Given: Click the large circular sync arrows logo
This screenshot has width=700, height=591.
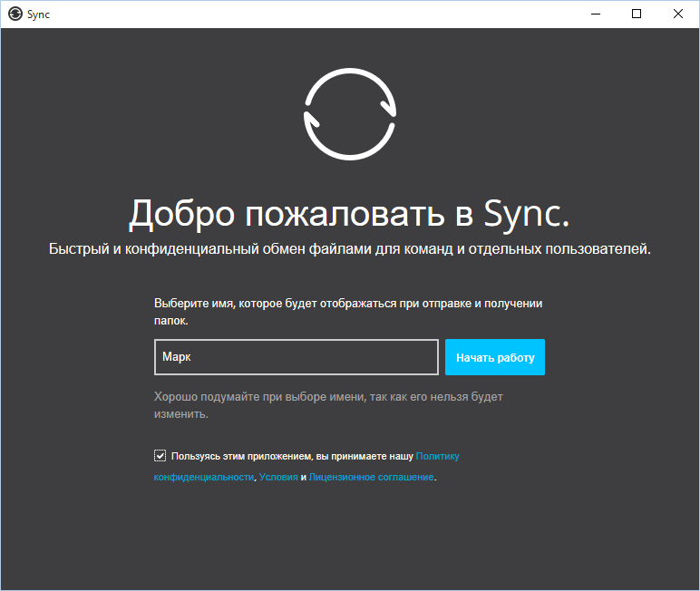Looking at the screenshot, I should click(x=350, y=113).
